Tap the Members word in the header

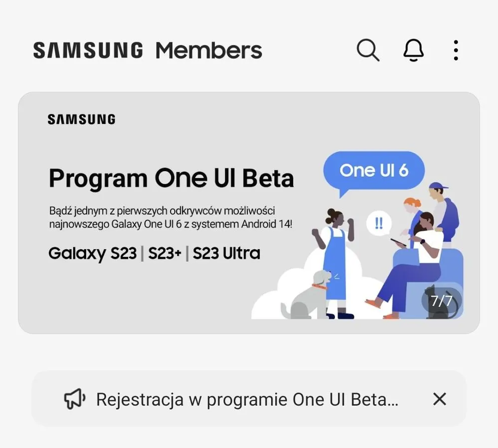coord(209,50)
